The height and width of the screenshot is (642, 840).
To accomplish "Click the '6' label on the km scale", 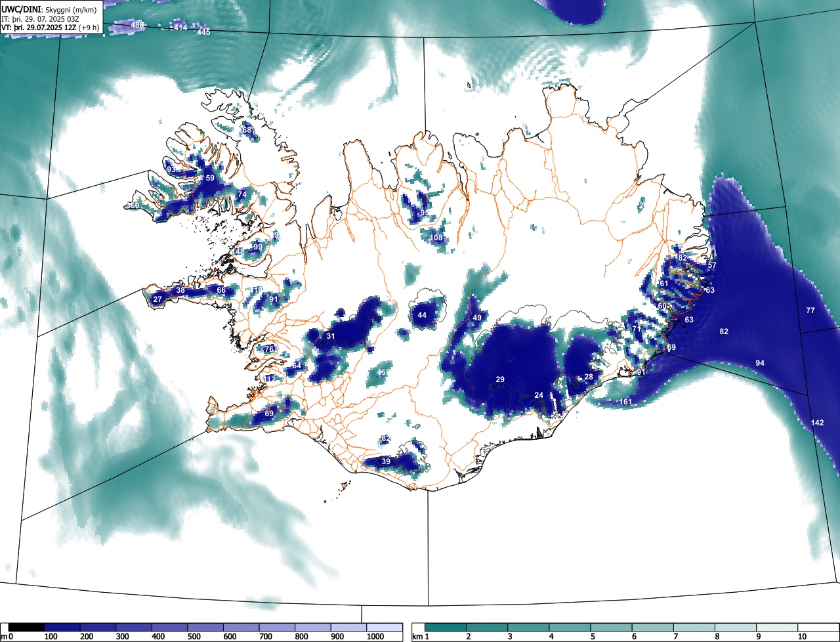I will pyautogui.click(x=635, y=637).
